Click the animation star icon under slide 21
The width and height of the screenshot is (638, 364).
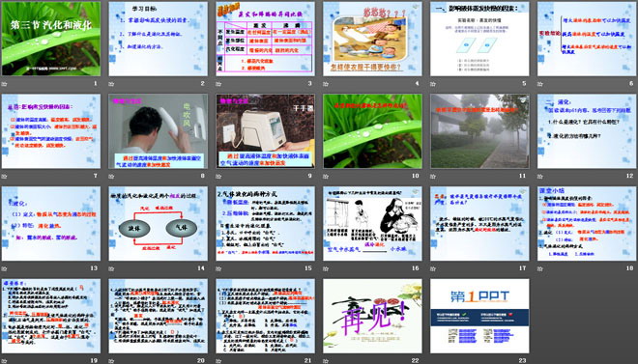(x=218, y=361)
